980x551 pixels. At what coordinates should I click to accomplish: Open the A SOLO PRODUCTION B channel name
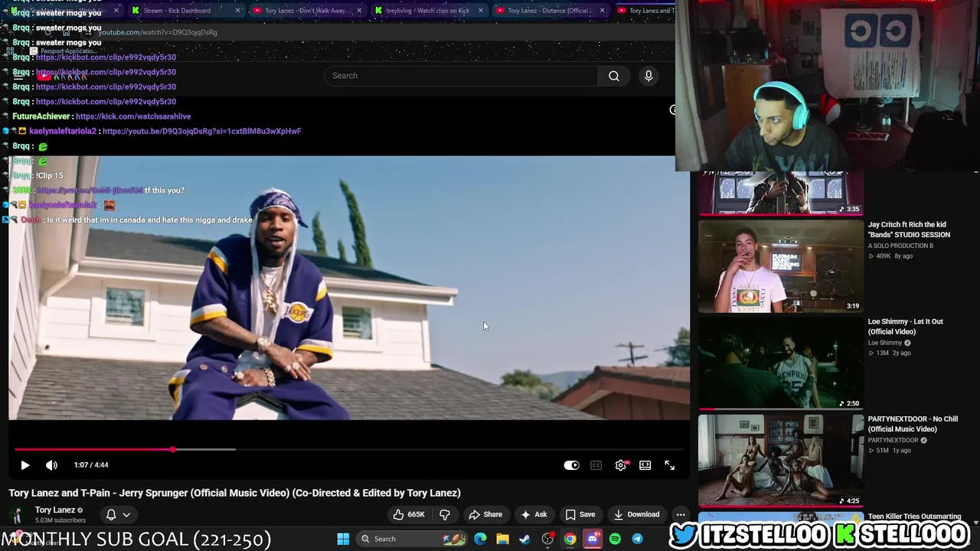[x=900, y=246]
